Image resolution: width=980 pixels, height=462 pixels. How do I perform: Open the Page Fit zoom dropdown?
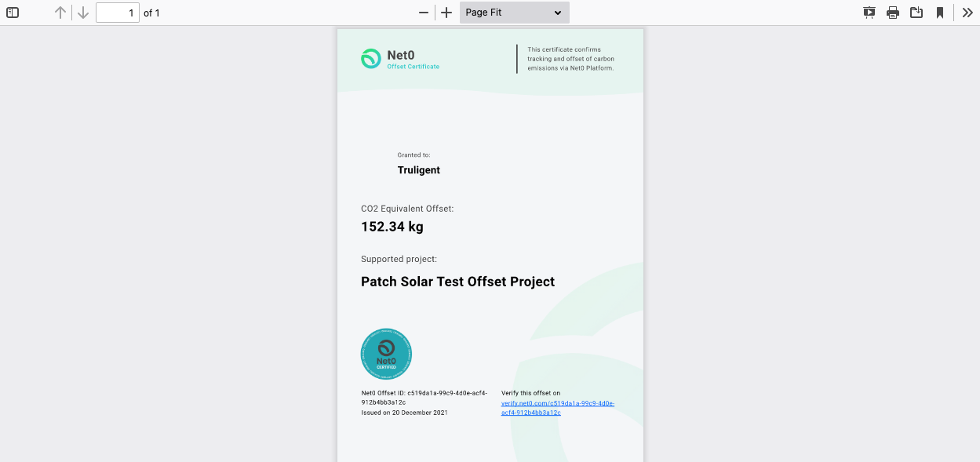tap(515, 13)
